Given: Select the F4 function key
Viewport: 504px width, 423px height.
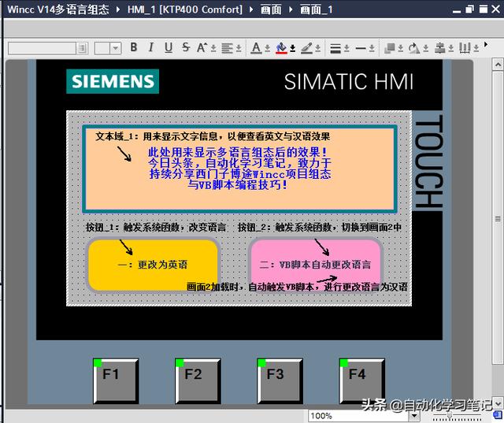Looking at the screenshot, I should click(362, 381).
